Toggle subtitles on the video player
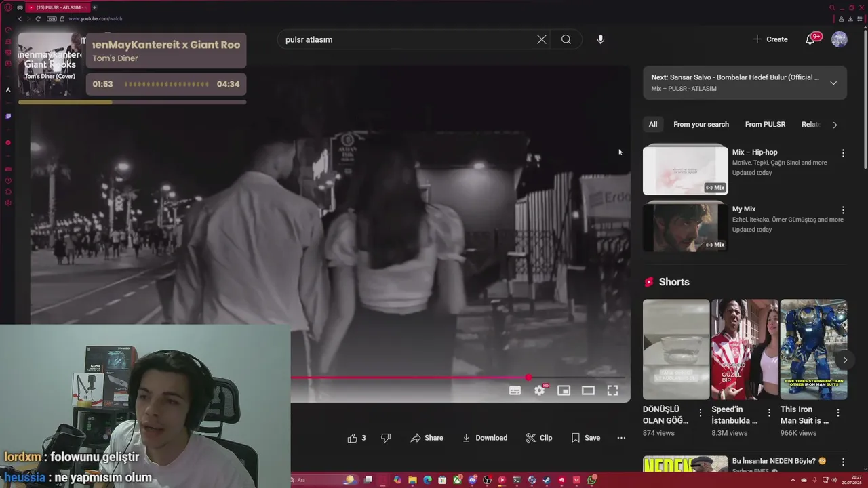The width and height of the screenshot is (868, 488). click(515, 390)
